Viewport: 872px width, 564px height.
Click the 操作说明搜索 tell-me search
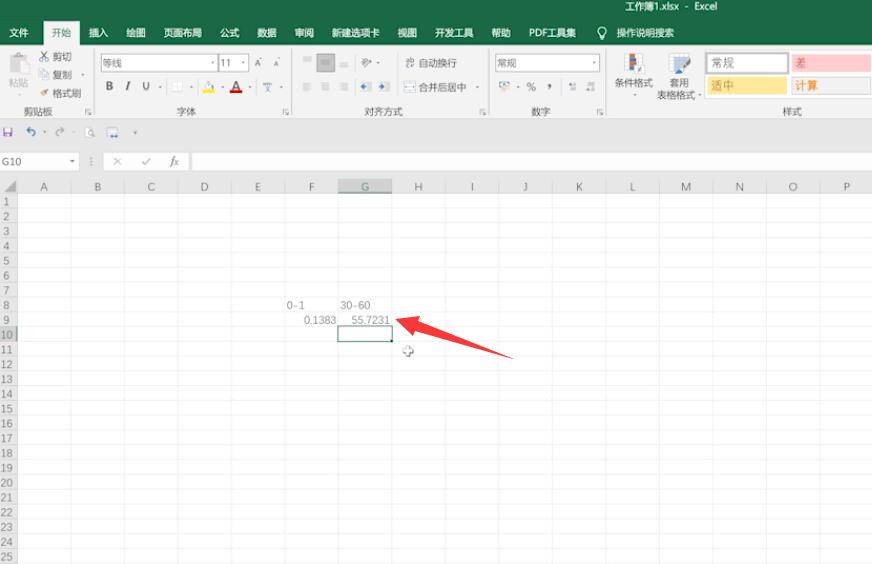(x=645, y=33)
